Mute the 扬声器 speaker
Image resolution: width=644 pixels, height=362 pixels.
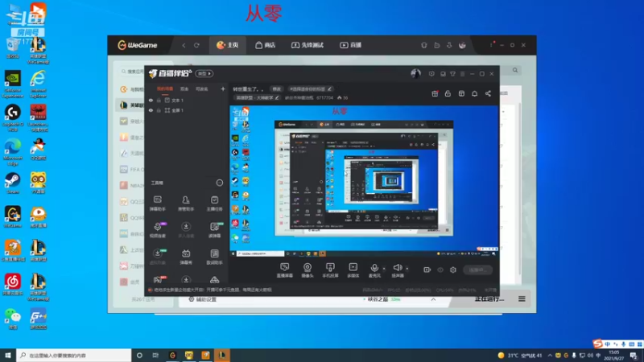click(397, 270)
